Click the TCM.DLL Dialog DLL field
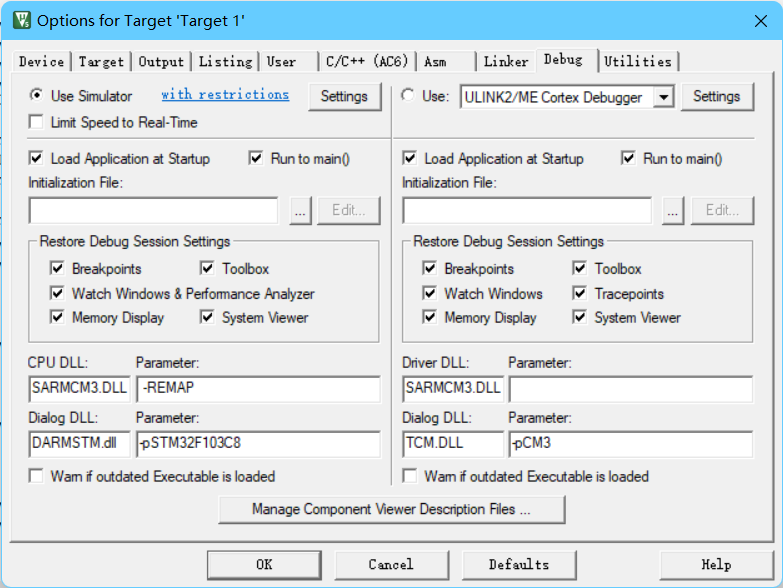Image resolution: width=783 pixels, height=588 pixels. click(x=453, y=444)
